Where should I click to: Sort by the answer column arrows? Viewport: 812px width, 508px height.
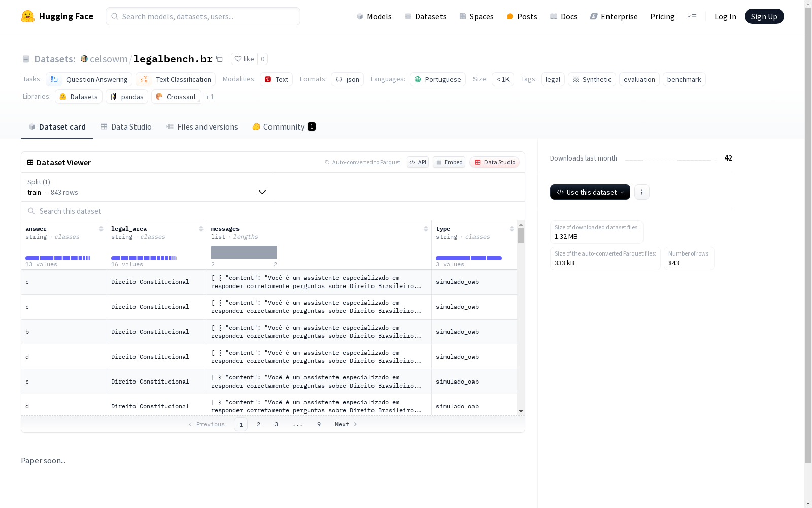click(x=101, y=229)
